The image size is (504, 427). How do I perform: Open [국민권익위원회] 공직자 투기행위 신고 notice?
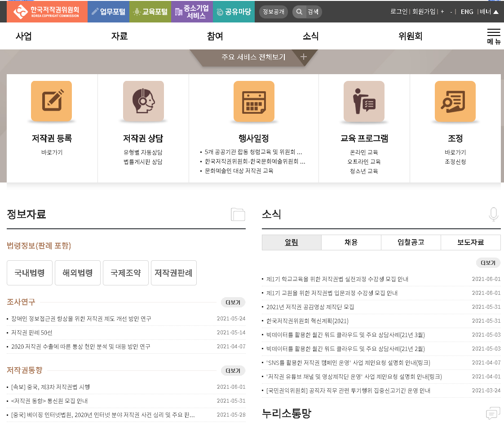pyautogui.click(x=349, y=391)
